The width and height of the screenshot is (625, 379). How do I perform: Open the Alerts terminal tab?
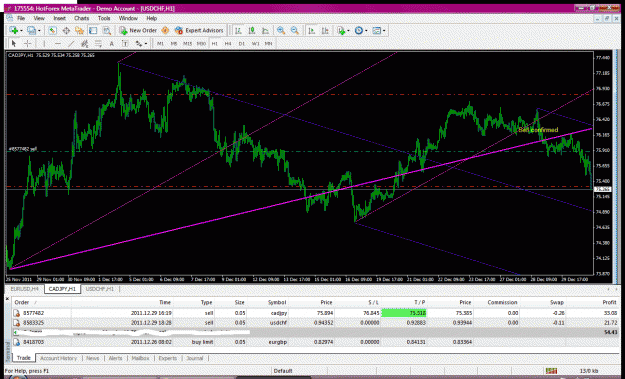coord(116,358)
